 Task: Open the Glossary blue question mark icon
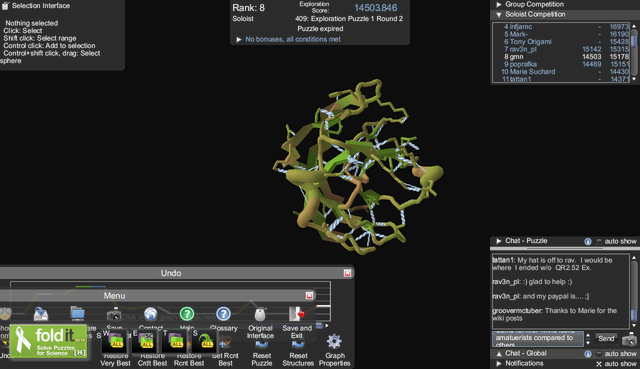pyautogui.click(x=223, y=314)
